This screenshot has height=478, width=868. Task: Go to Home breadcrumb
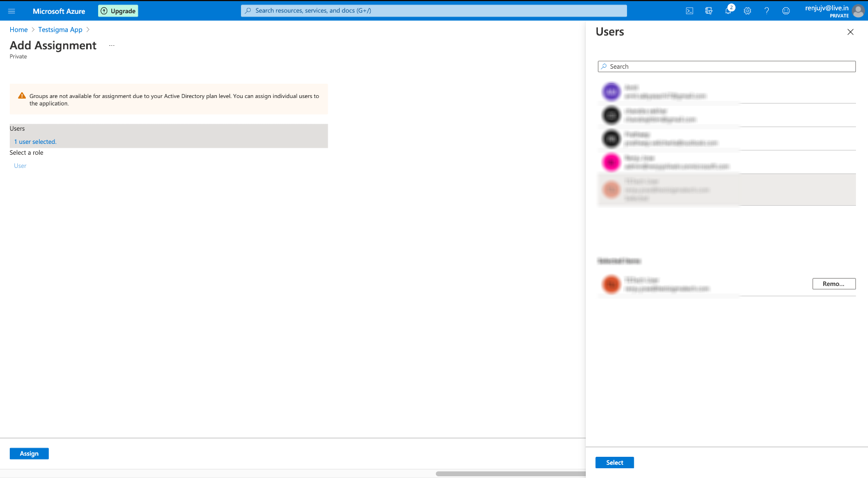(x=18, y=30)
